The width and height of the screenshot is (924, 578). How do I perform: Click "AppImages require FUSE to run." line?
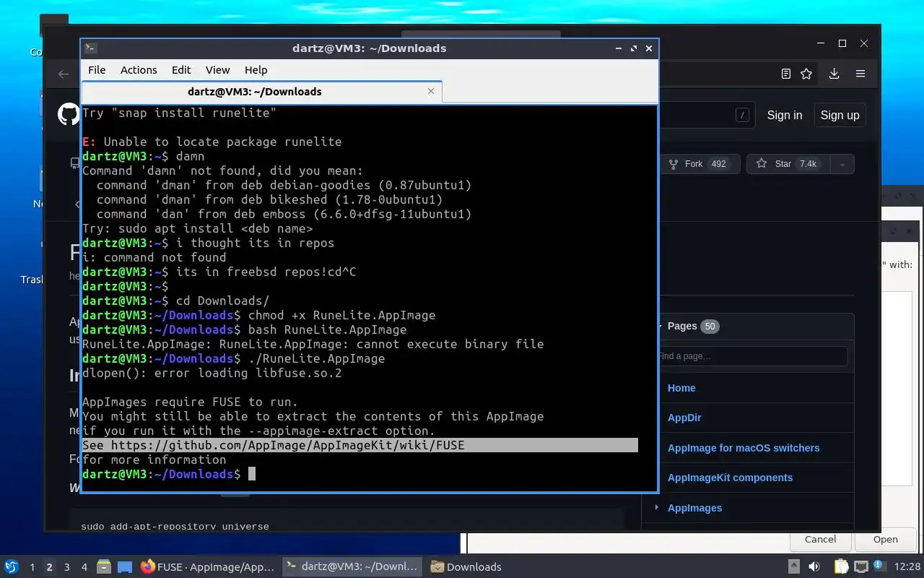[x=190, y=402]
